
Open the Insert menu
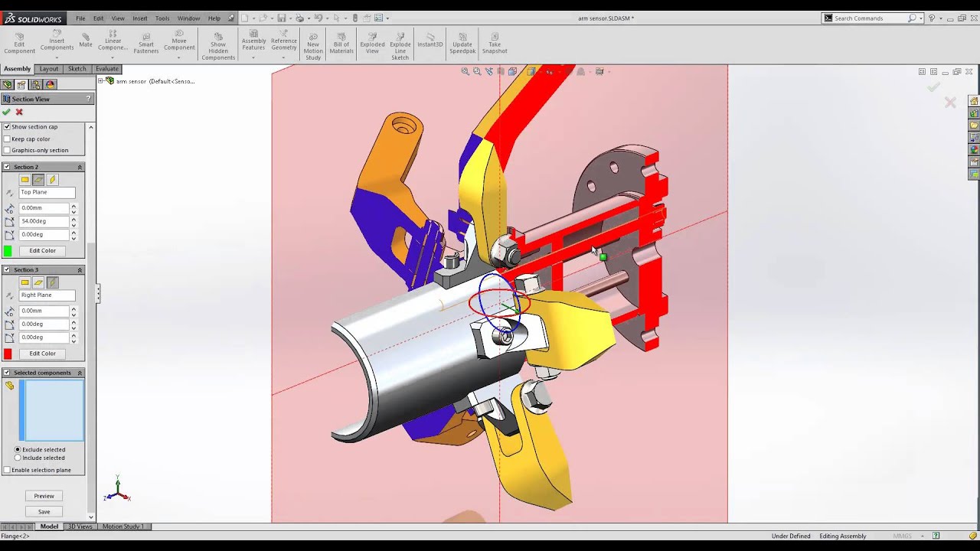click(140, 18)
